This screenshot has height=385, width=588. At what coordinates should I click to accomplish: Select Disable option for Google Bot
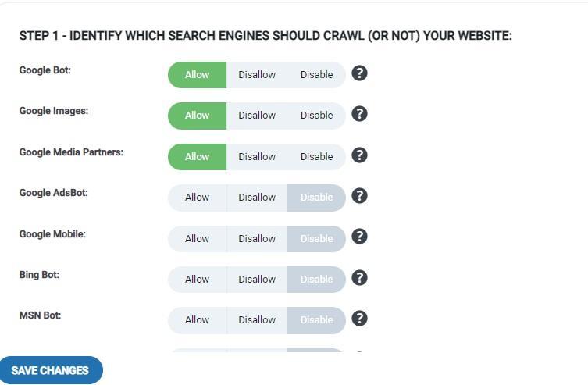coord(316,75)
